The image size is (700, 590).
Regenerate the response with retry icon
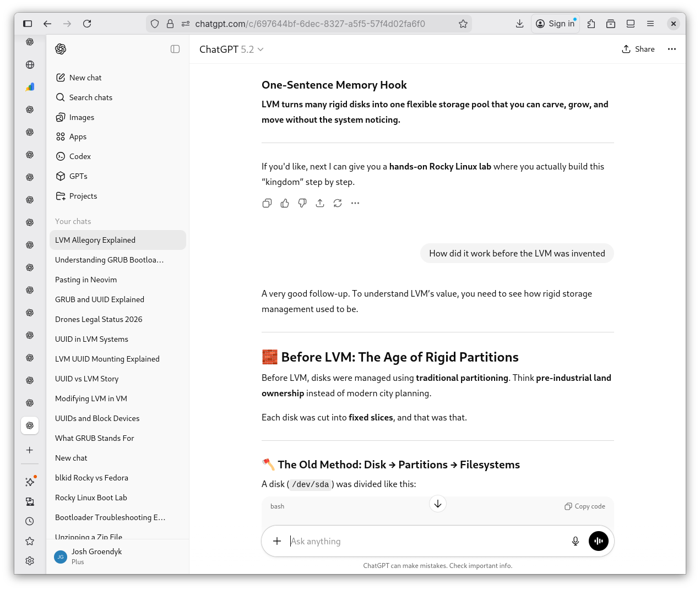338,203
